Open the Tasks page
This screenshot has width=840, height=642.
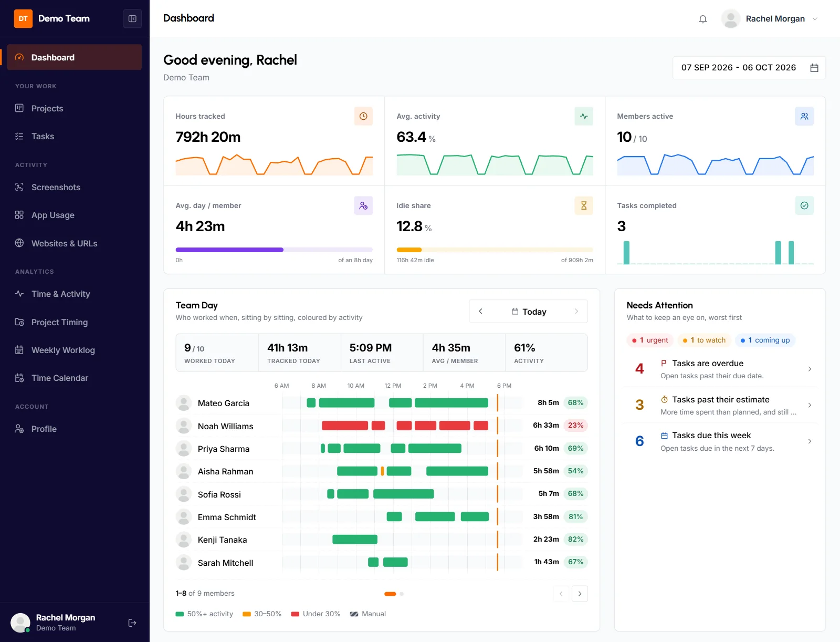click(74, 136)
